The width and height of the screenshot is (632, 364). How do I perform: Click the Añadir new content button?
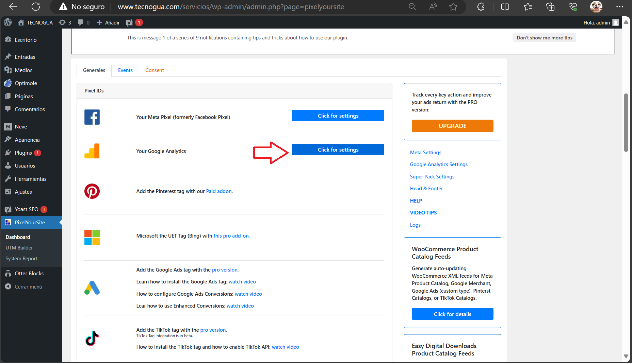[108, 22]
